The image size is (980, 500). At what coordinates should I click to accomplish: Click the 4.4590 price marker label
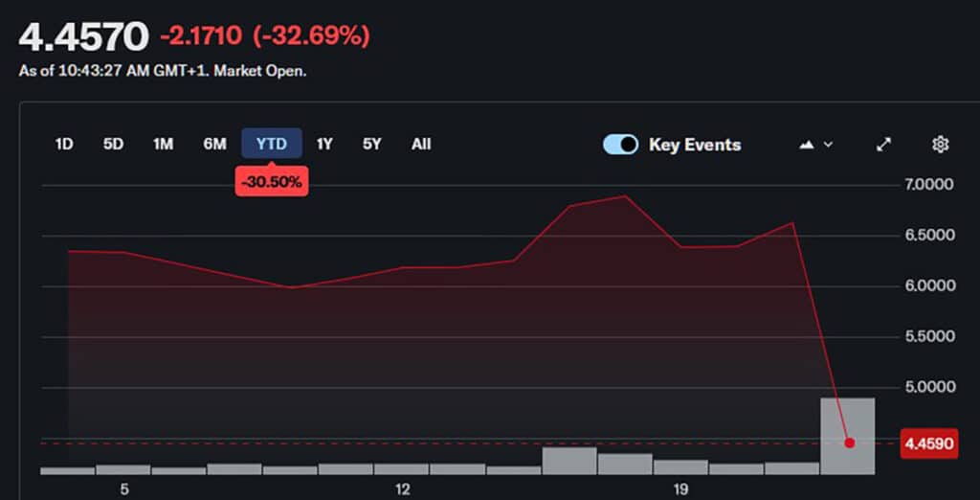928,443
